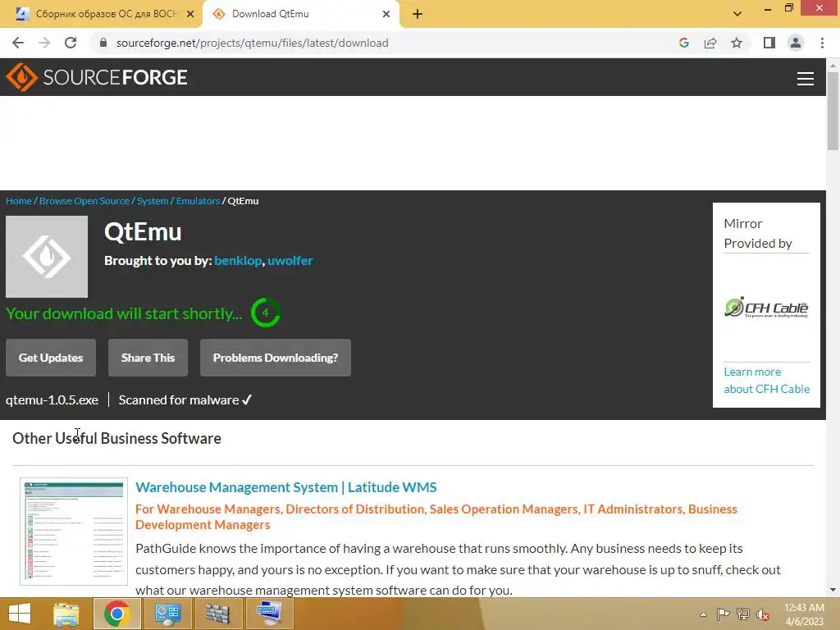This screenshot has height=630, width=840.
Task: Open the brick wall taskbar app
Action: click(x=218, y=614)
